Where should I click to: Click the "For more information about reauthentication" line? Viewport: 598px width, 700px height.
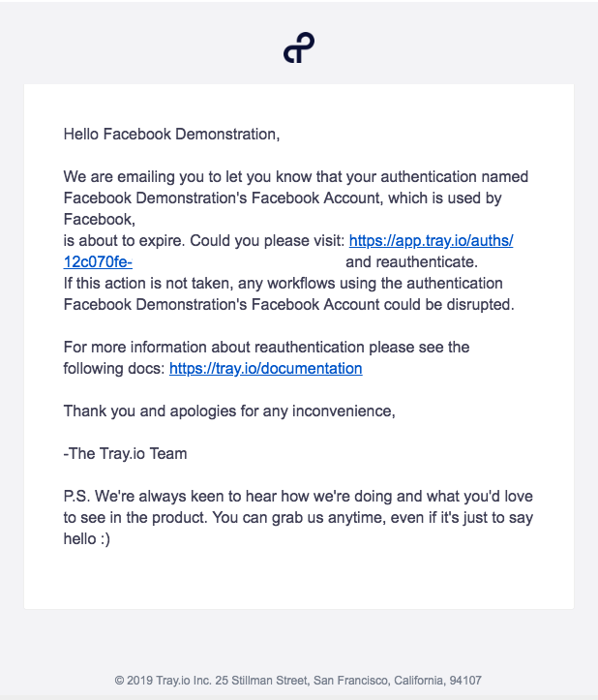click(x=266, y=348)
